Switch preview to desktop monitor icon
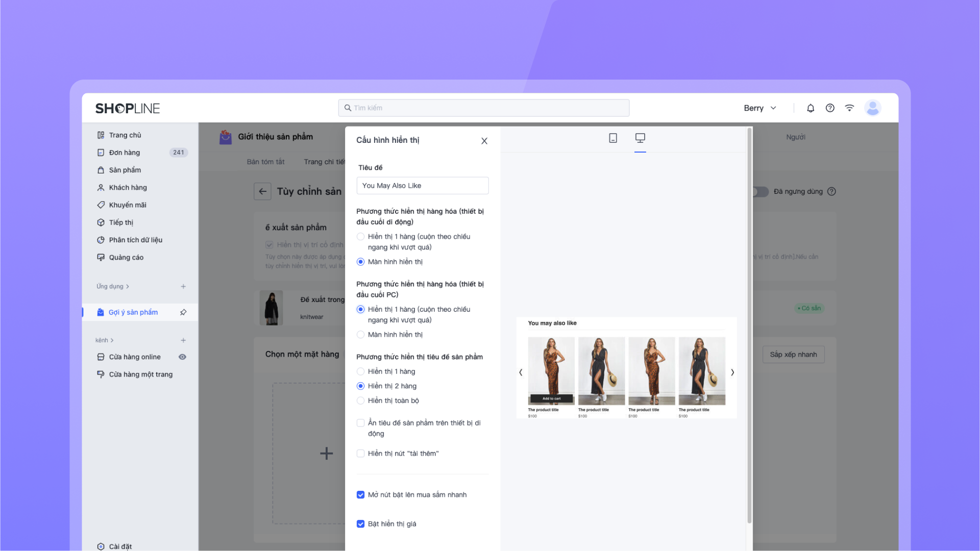Image resolution: width=980 pixels, height=551 pixels. coord(640,138)
